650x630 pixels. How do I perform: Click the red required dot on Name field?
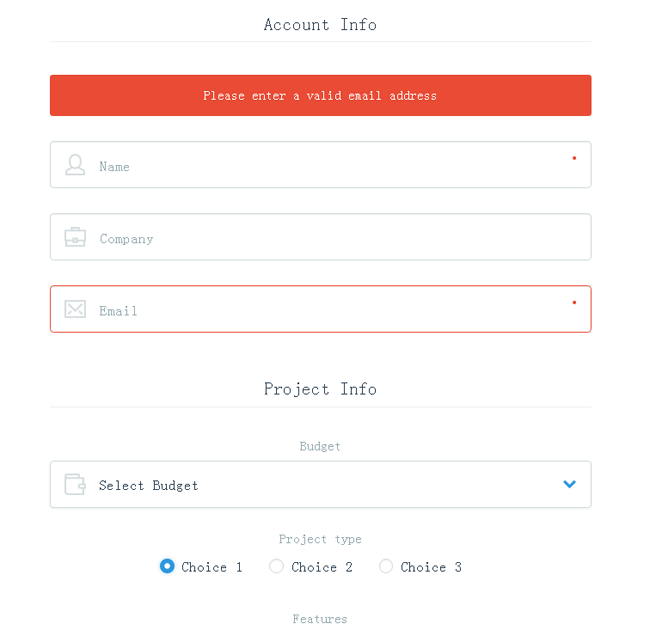574,158
